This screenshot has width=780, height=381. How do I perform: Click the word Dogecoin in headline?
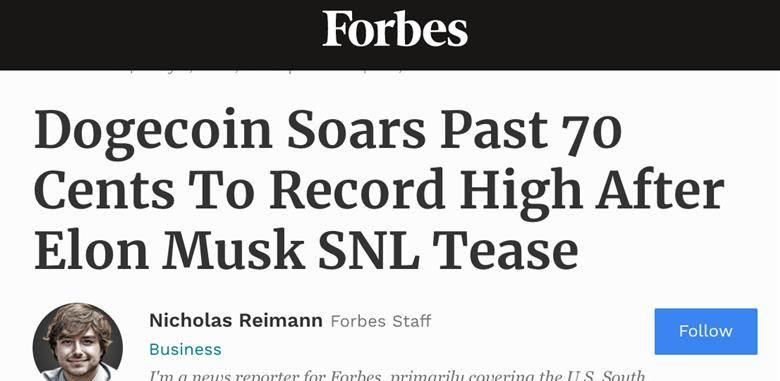pyautogui.click(x=153, y=132)
